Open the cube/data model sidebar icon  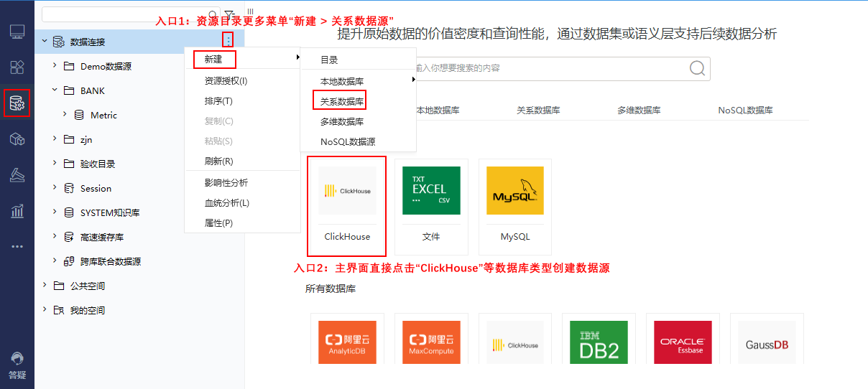coord(17,139)
